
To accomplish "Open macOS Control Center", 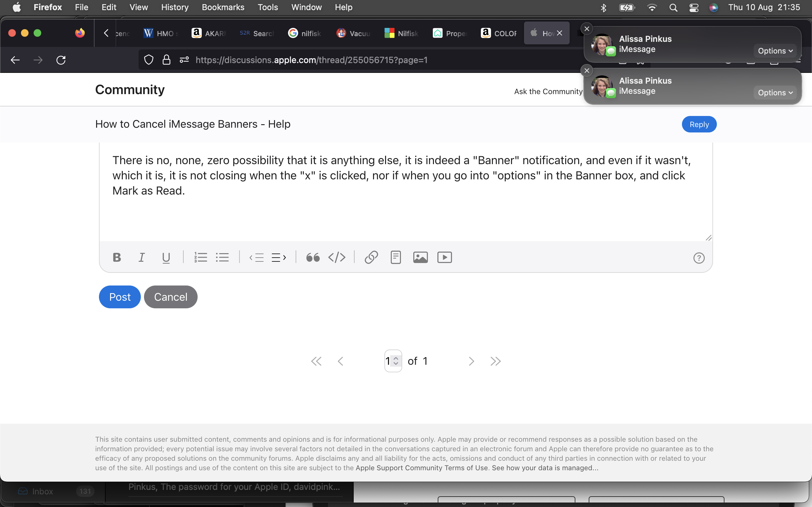I will 694,7.
